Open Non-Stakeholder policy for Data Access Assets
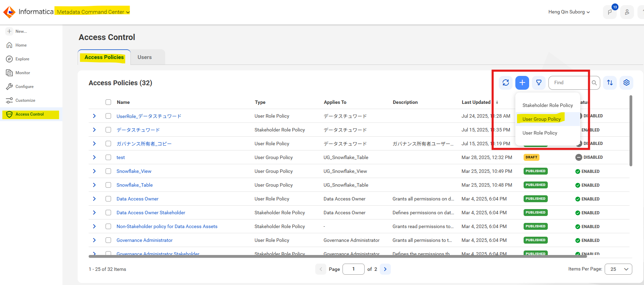Image resolution: width=644 pixels, height=285 pixels. pos(167,226)
